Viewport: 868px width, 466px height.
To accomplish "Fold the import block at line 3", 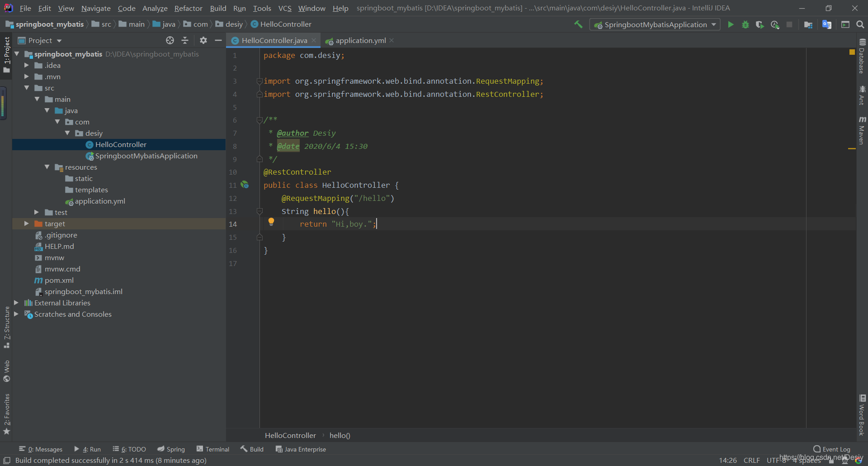I will [259, 81].
